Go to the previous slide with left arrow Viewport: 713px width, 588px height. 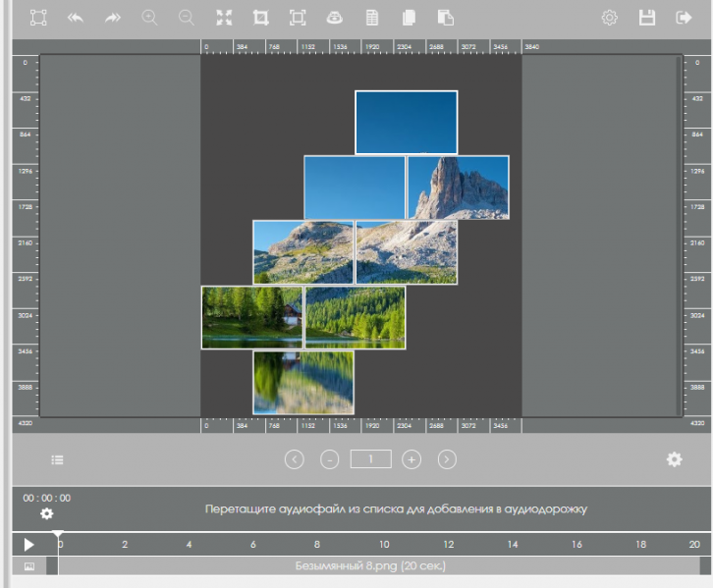point(294,459)
